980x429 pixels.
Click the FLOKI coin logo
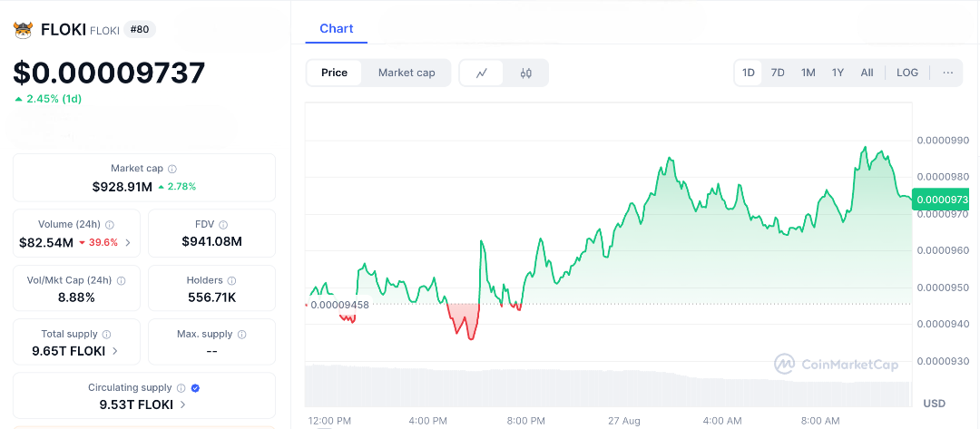click(x=23, y=30)
